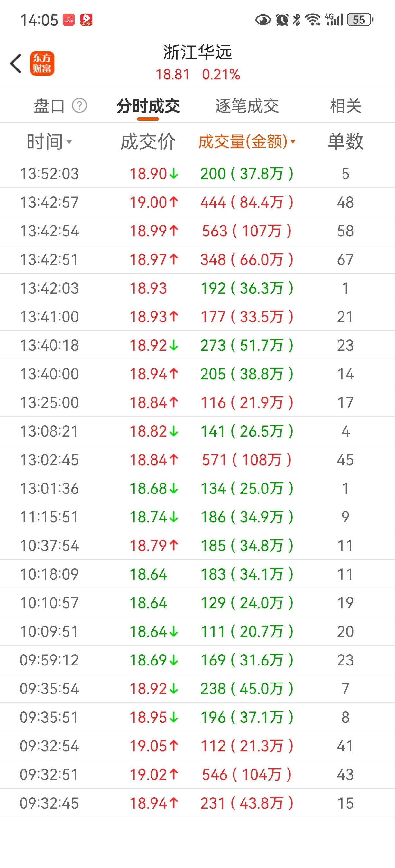Tap the alarm clock status icon
This screenshot has height=868, width=395.
click(x=282, y=20)
